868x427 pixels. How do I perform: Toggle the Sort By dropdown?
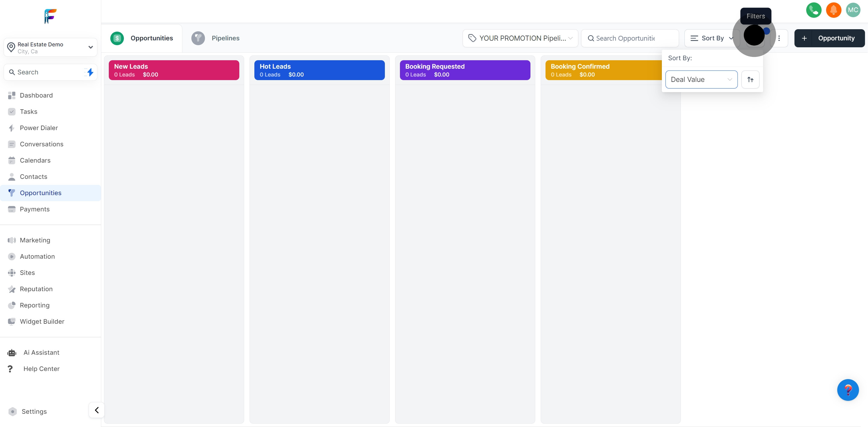tap(712, 38)
